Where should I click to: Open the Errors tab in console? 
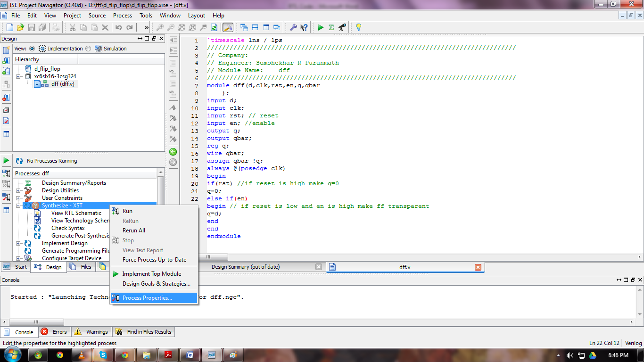pyautogui.click(x=54, y=332)
